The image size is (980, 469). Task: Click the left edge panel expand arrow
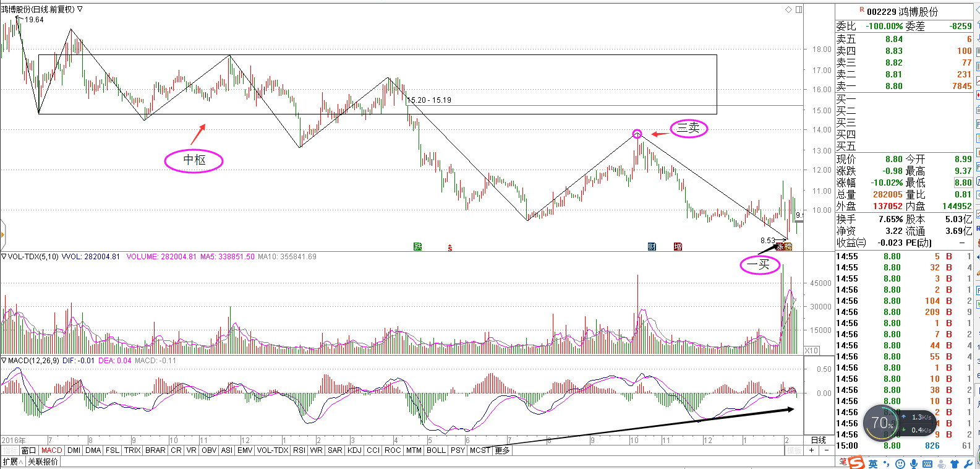click(2, 234)
